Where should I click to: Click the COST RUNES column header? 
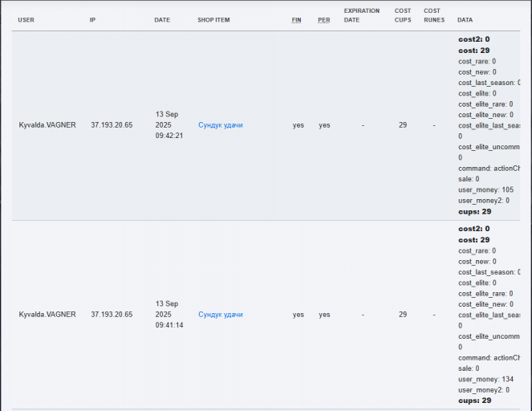point(434,15)
